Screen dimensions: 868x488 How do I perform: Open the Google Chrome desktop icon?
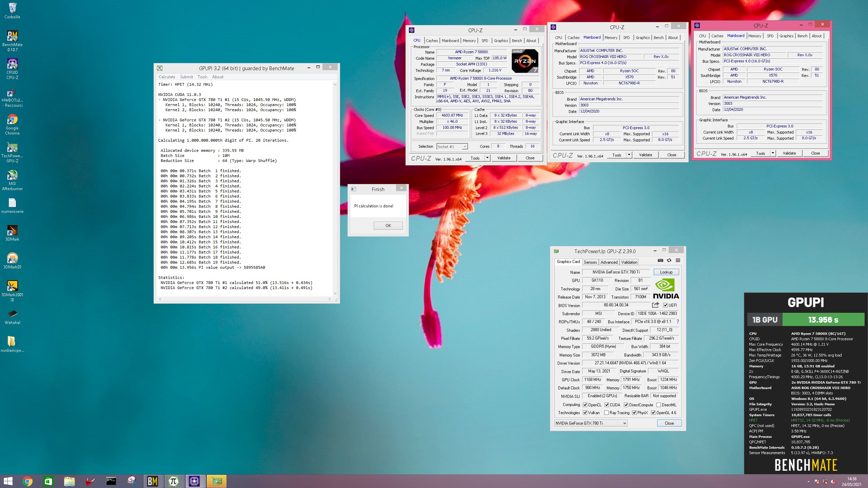click(x=12, y=124)
